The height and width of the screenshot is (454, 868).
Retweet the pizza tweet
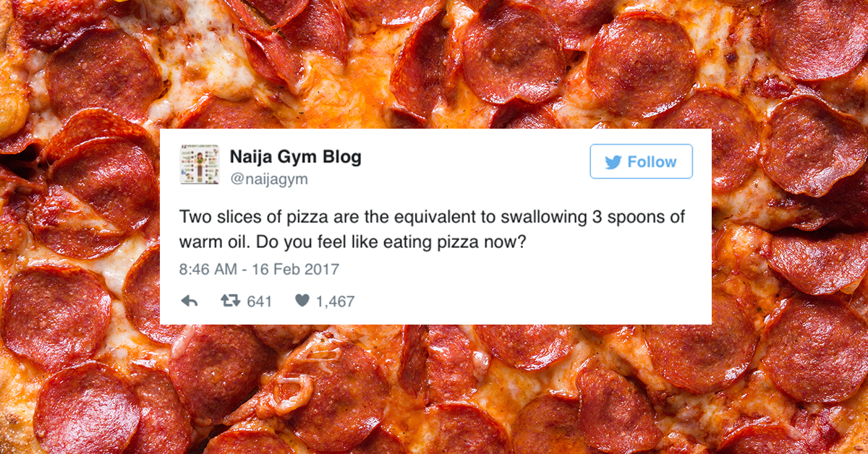point(230,301)
